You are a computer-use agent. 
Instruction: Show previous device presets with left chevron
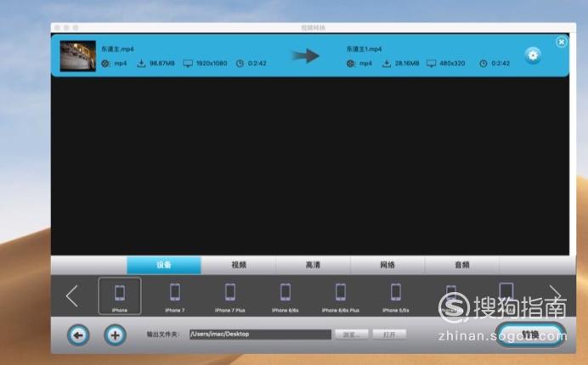pos(72,296)
